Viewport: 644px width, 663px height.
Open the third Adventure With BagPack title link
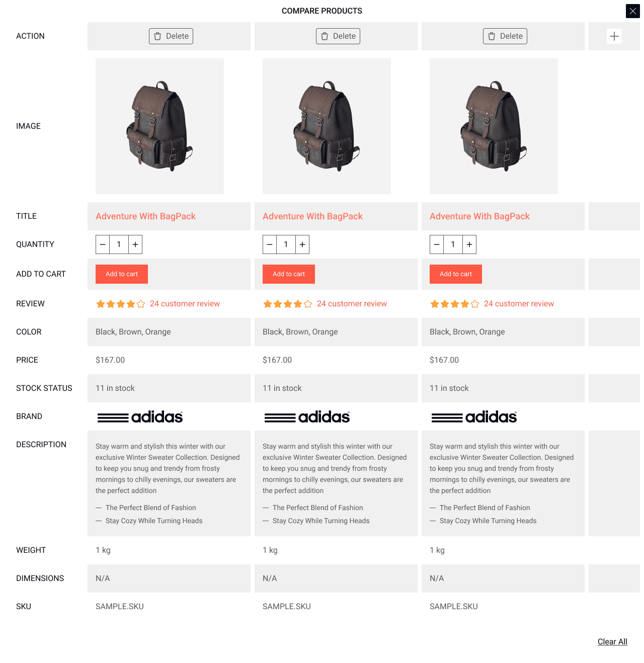[x=479, y=216]
